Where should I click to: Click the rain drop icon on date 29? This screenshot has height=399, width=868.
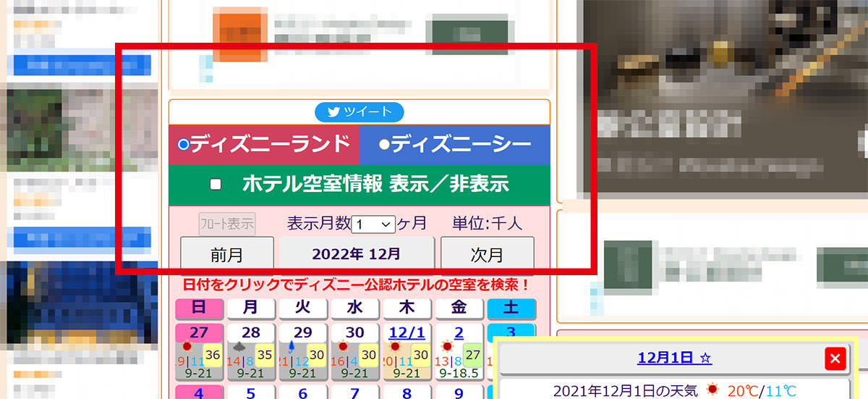click(292, 347)
